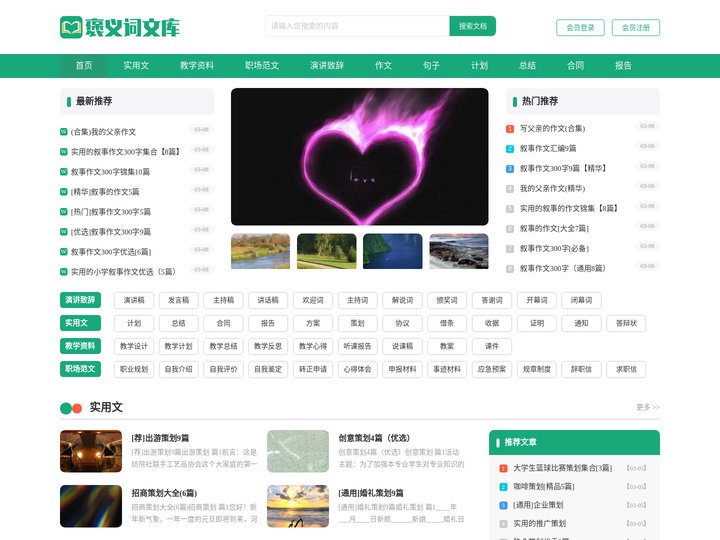This screenshot has height=540, width=720.
Task: Open article 叙事作文300字优选[6篇]
Action: tap(111, 252)
